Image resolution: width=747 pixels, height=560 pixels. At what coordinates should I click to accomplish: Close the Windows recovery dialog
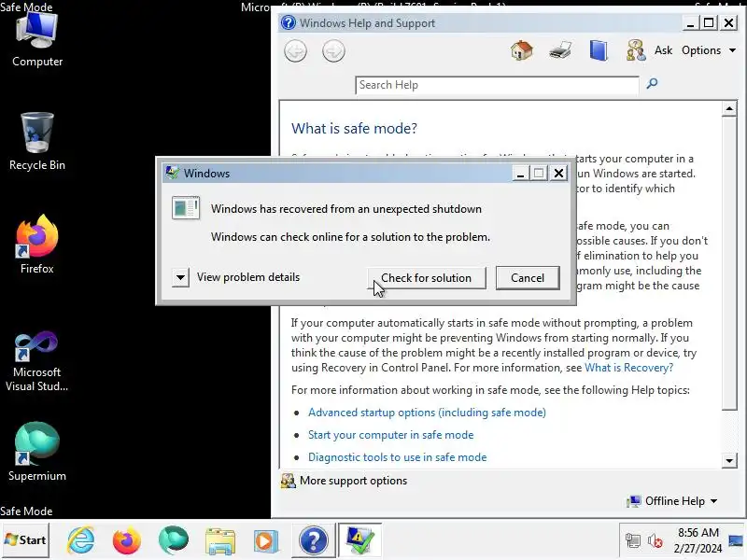558,173
